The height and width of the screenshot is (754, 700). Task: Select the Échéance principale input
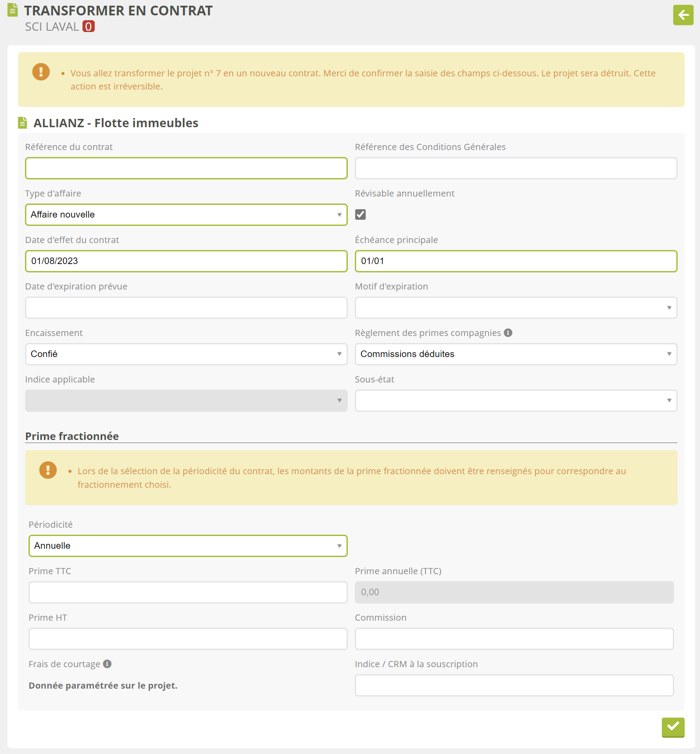coord(516,261)
